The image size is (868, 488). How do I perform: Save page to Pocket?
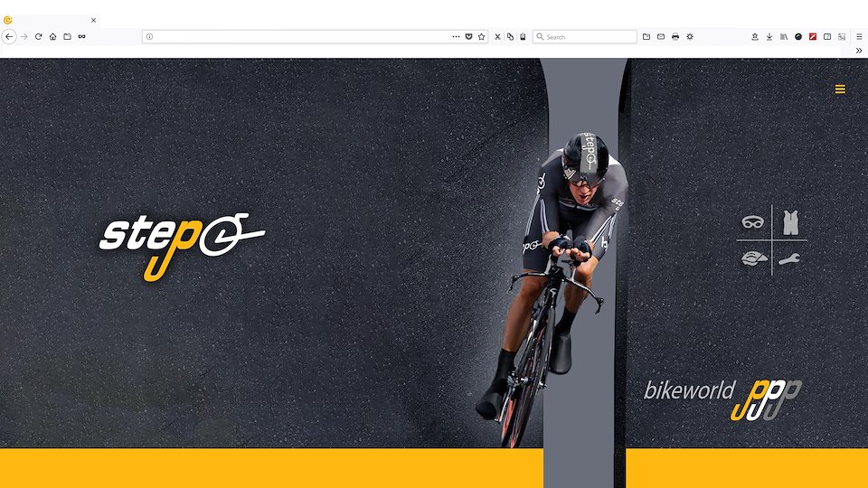[468, 36]
